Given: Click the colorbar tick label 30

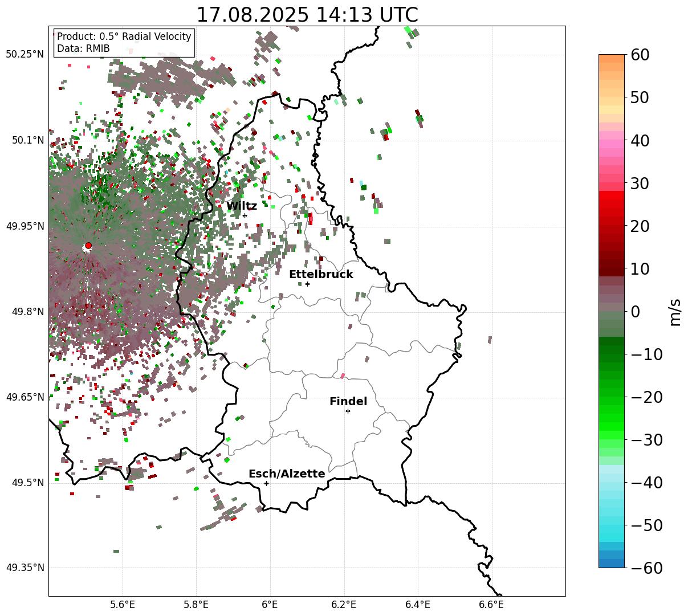Looking at the screenshot, I should point(641,183).
